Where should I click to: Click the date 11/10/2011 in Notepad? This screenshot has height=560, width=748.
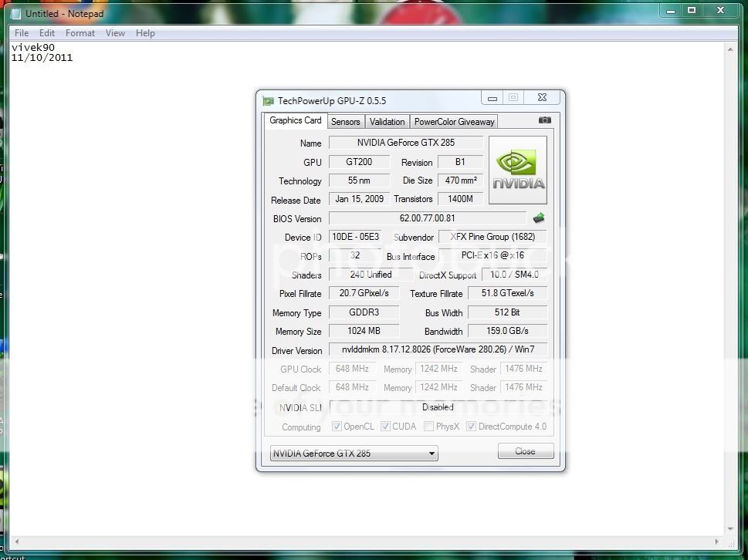42,58
